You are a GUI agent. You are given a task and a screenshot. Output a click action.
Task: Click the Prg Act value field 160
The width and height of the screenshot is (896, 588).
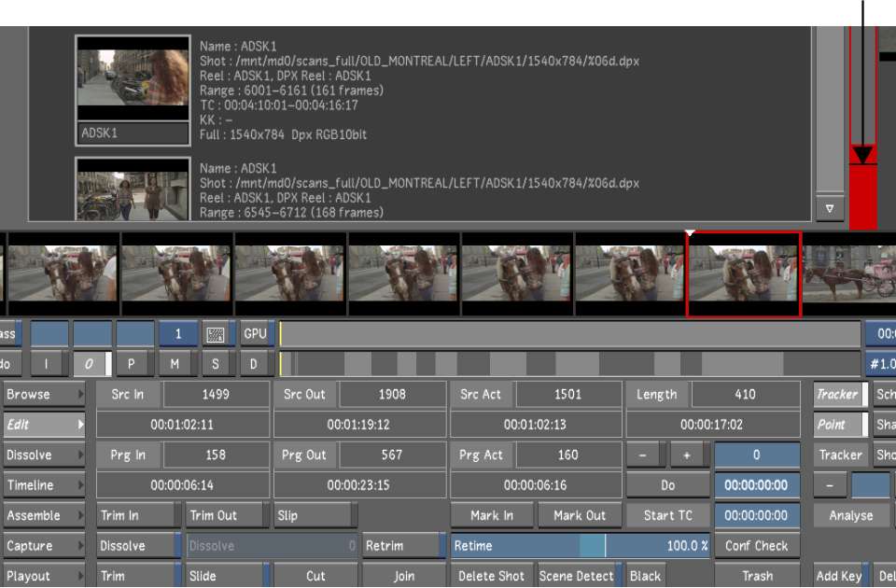[568, 455]
